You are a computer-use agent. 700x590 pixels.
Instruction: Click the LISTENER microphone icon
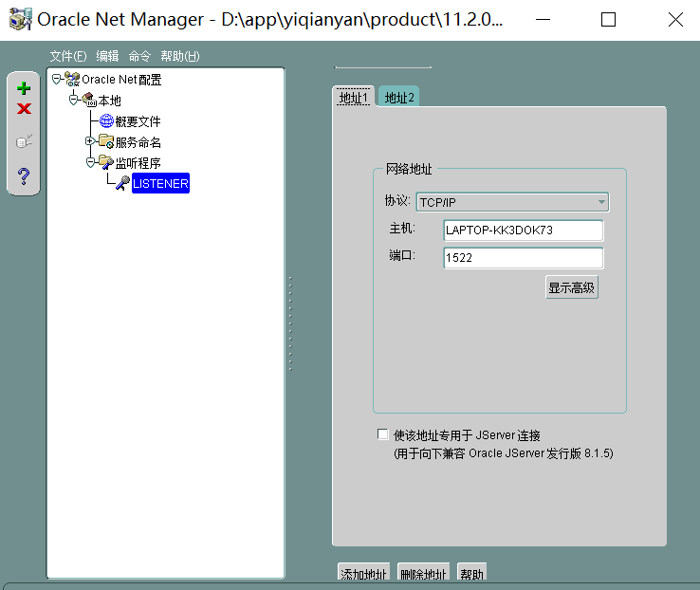click(x=122, y=183)
